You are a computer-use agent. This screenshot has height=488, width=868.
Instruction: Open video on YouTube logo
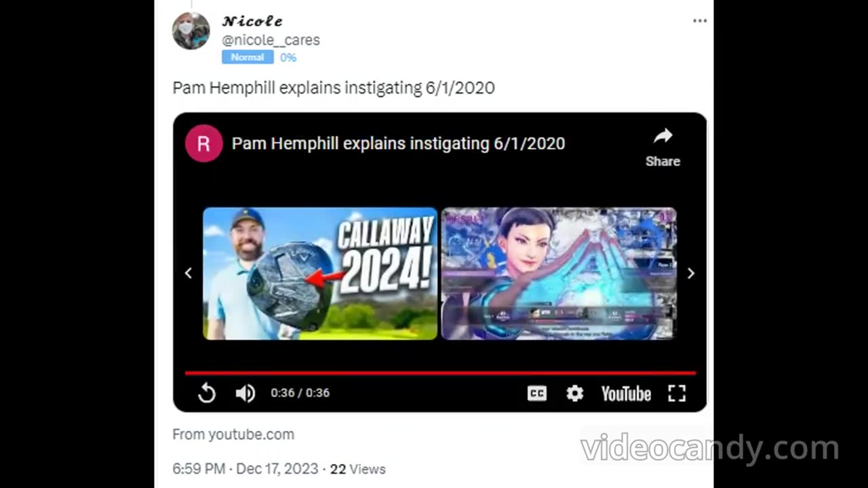click(626, 394)
